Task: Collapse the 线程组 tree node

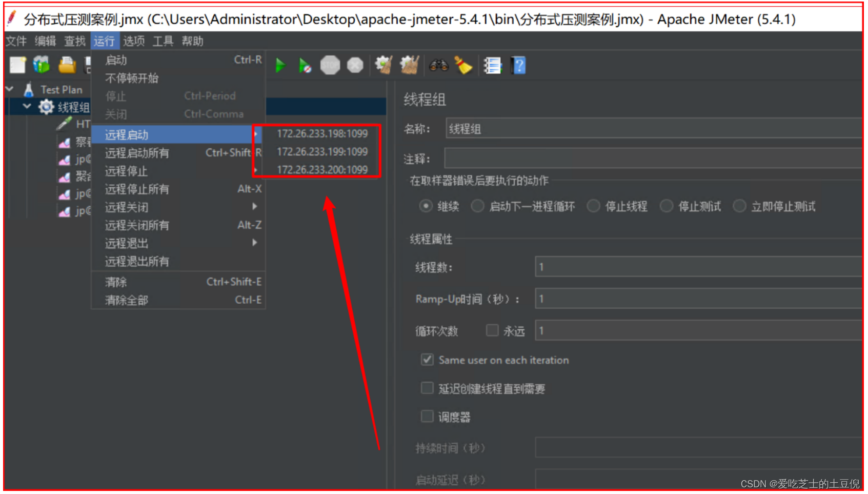Action: pyautogui.click(x=27, y=107)
